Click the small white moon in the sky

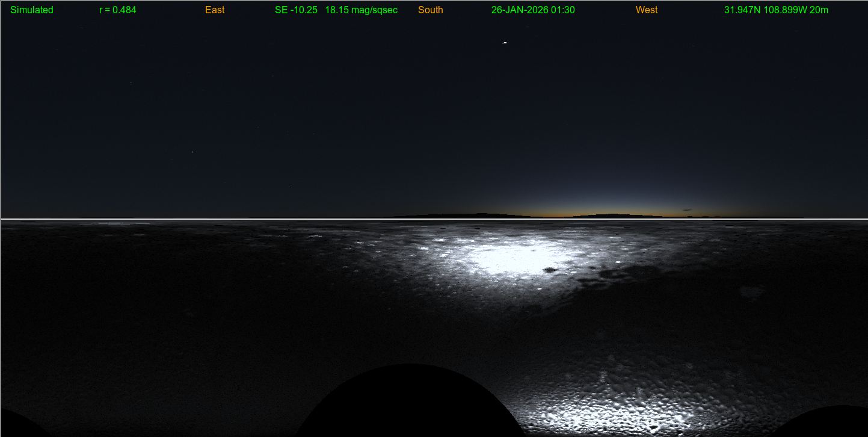[504, 43]
